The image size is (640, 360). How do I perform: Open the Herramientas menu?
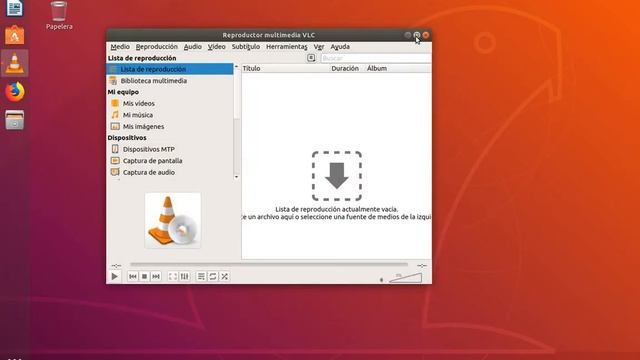click(287, 47)
